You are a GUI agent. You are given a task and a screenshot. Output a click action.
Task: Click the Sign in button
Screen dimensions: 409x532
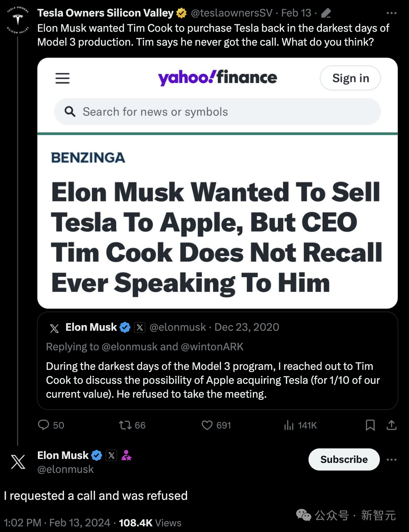tap(350, 78)
